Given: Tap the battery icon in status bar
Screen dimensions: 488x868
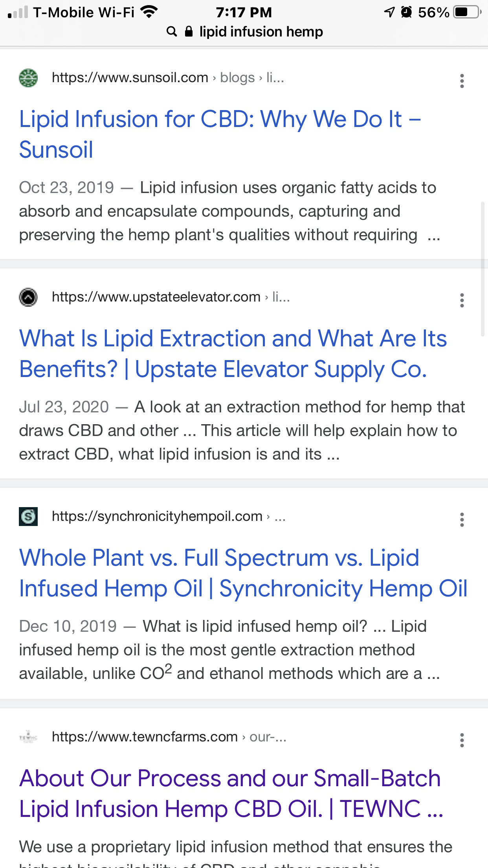Looking at the screenshot, I should point(466,12).
